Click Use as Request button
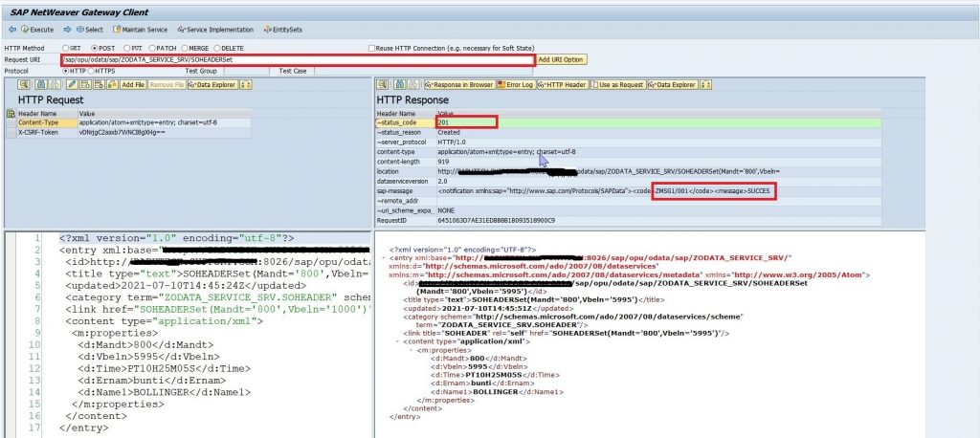The height and width of the screenshot is (438, 980). click(x=618, y=84)
